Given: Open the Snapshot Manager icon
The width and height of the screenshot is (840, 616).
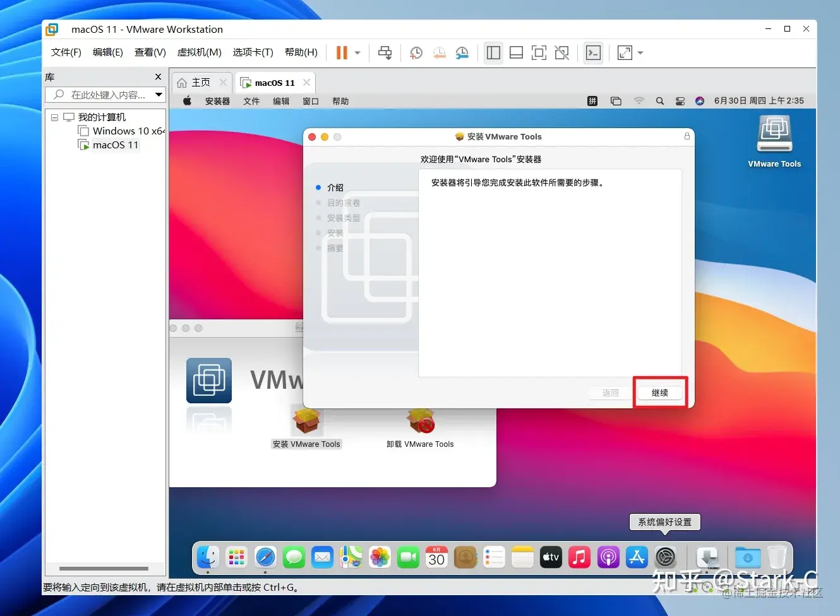Looking at the screenshot, I should coord(462,53).
